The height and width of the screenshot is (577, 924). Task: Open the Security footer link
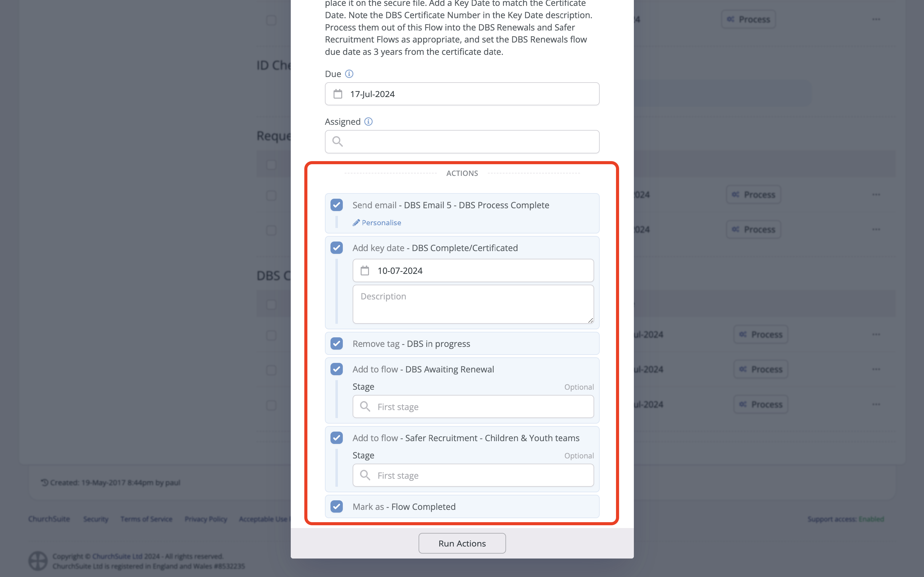coord(96,519)
